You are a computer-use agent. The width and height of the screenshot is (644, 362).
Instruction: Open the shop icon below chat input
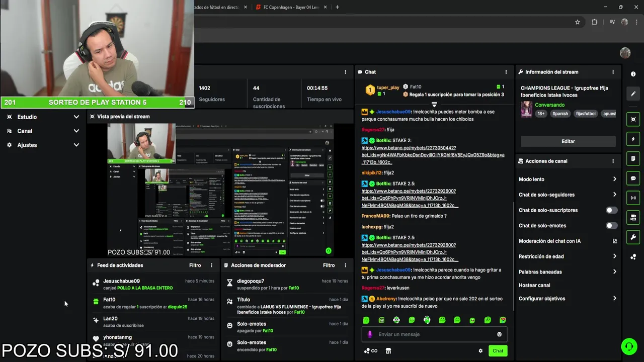[388, 351]
